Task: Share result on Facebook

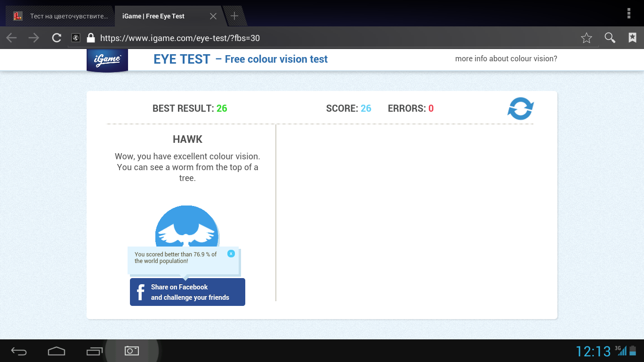Action: 187,292
